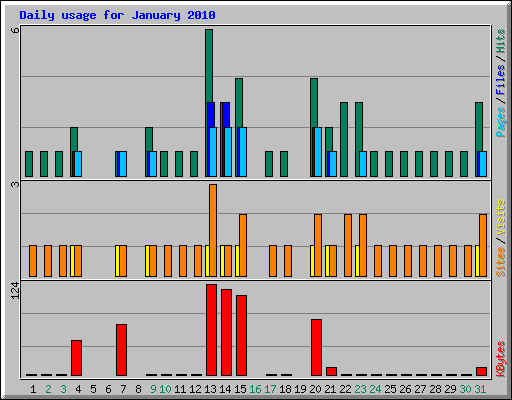The height and width of the screenshot is (400, 512).
Task: Click day label 7 on x-axis
Action: (123, 389)
